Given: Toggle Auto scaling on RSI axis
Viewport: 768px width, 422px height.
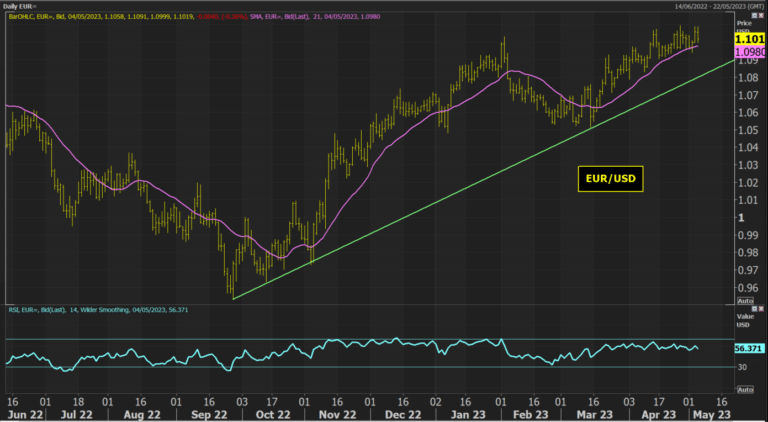Looking at the screenshot, I should [745, 390].
